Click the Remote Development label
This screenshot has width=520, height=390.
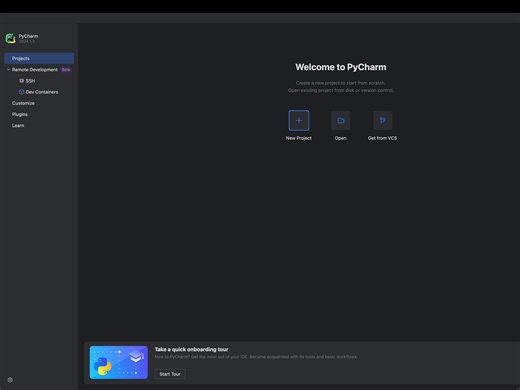35,70
